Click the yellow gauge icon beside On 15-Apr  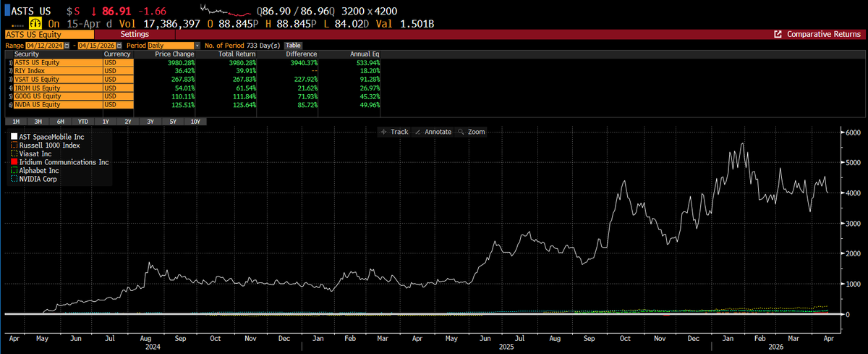click(x=34, y=23)
